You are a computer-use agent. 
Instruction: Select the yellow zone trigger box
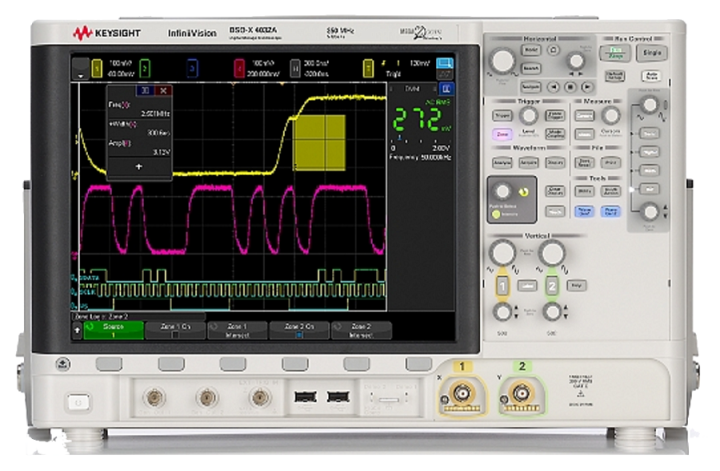320,143
